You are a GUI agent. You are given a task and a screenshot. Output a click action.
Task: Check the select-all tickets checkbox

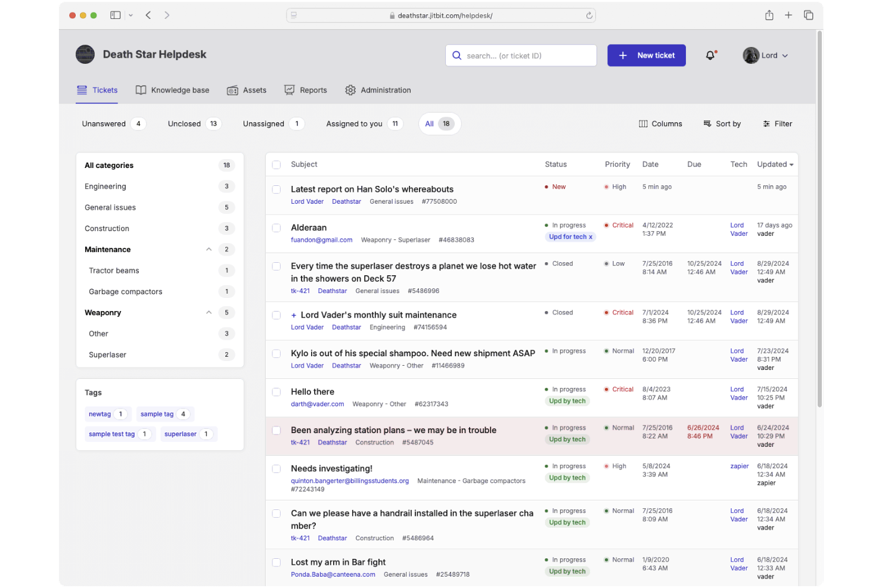coord(276,164)
